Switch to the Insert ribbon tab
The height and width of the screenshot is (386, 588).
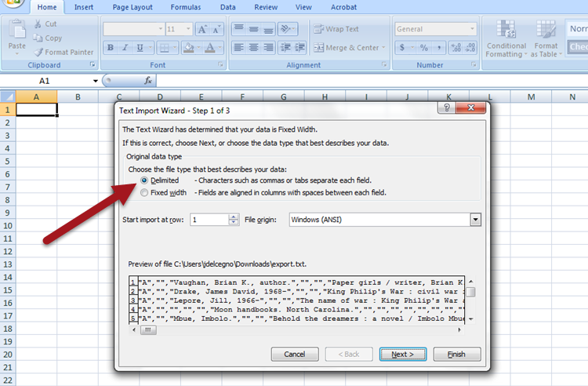tap(84, 7)
